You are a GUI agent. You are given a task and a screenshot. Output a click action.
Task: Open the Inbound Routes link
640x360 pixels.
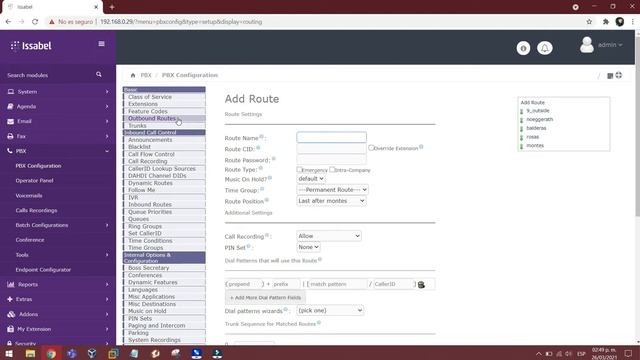[150, 204]
